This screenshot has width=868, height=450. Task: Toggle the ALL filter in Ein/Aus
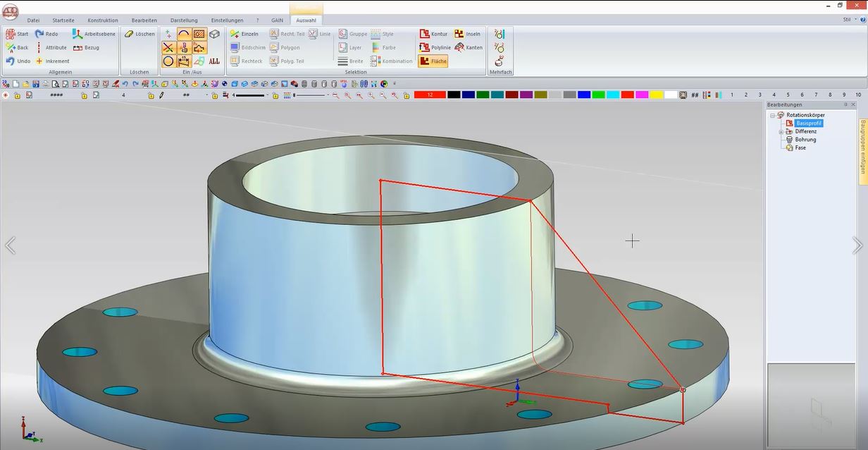click(x=214, y=61)
